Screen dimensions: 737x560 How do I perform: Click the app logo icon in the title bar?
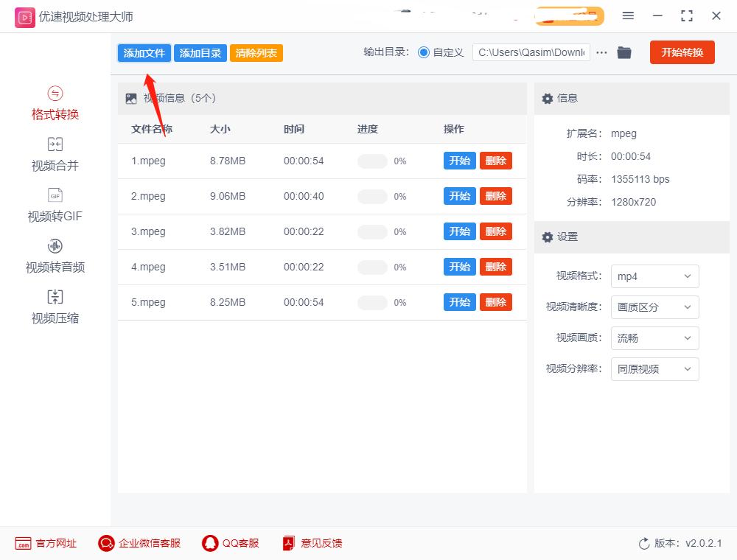pos(24,15)
